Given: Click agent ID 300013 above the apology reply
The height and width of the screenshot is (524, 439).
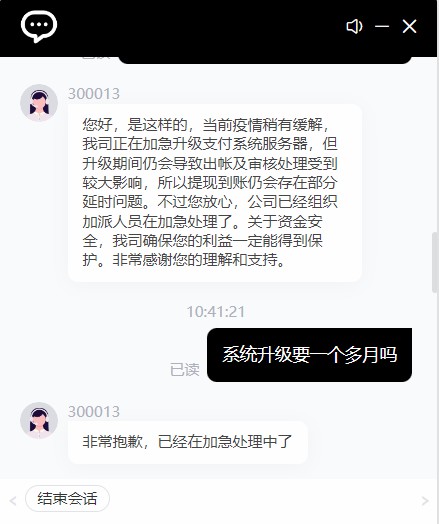Looking at the screenshot, I should pos(94,412).
